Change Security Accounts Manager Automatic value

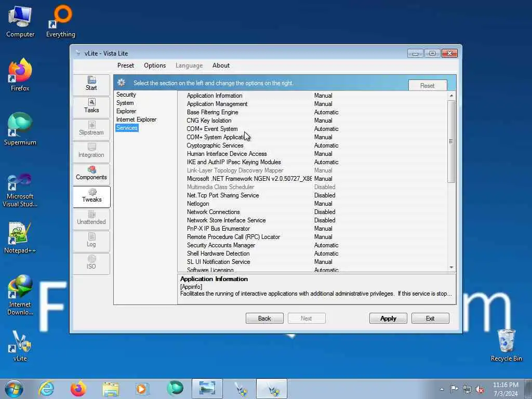(x=326, y=245)
